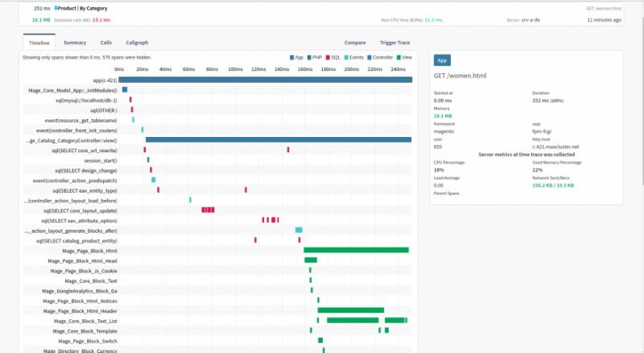Click the blue icon before Product
Screen dimensions: 644x353
pos(56,7)
